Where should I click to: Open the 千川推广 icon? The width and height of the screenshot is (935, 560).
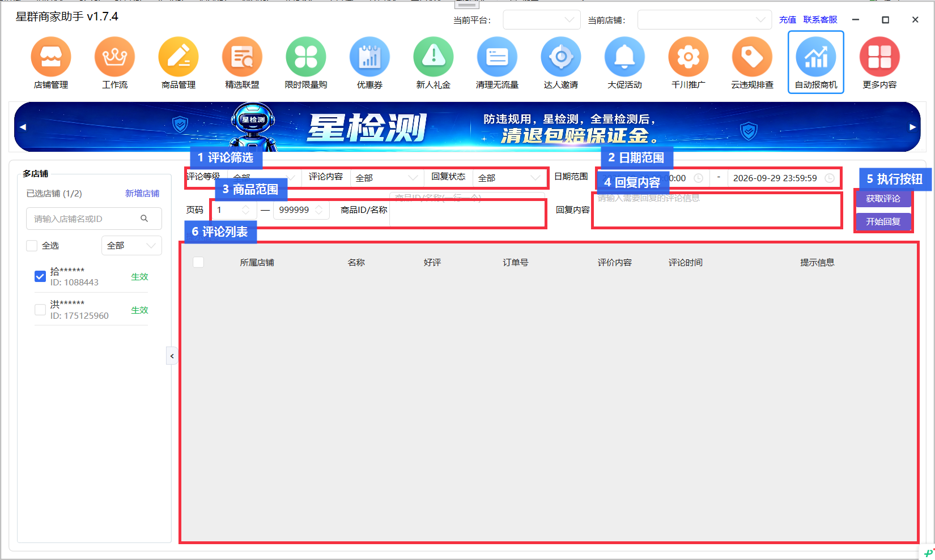tap(688, 63)
